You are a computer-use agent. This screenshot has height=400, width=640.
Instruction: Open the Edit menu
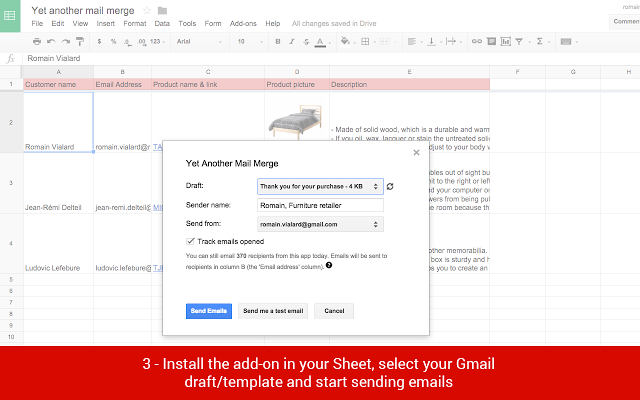[58, 24]
